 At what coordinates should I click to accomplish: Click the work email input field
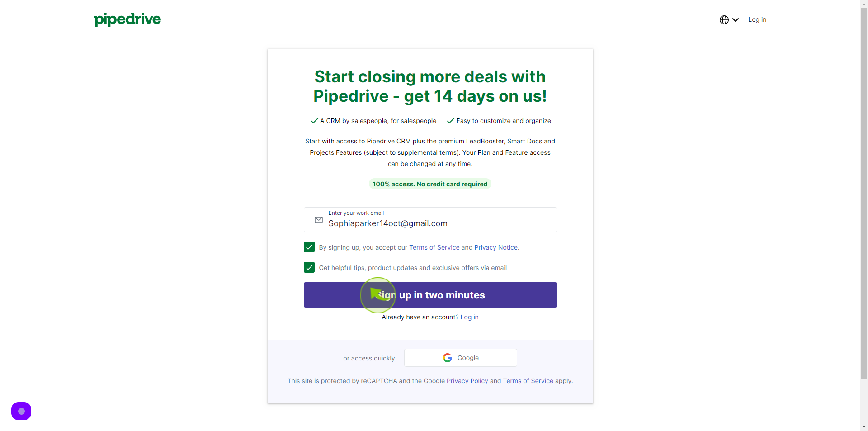coord(430,220)
